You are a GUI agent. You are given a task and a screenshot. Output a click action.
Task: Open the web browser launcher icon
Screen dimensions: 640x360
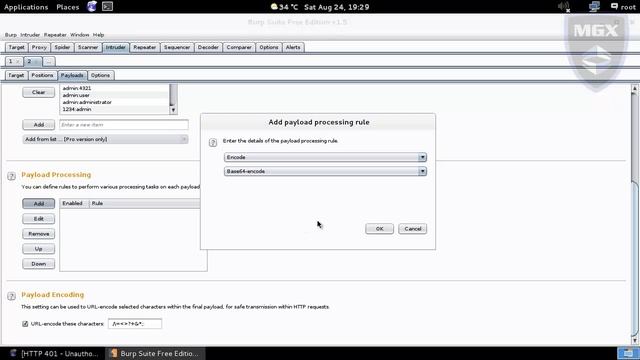[x=92, y=7]
